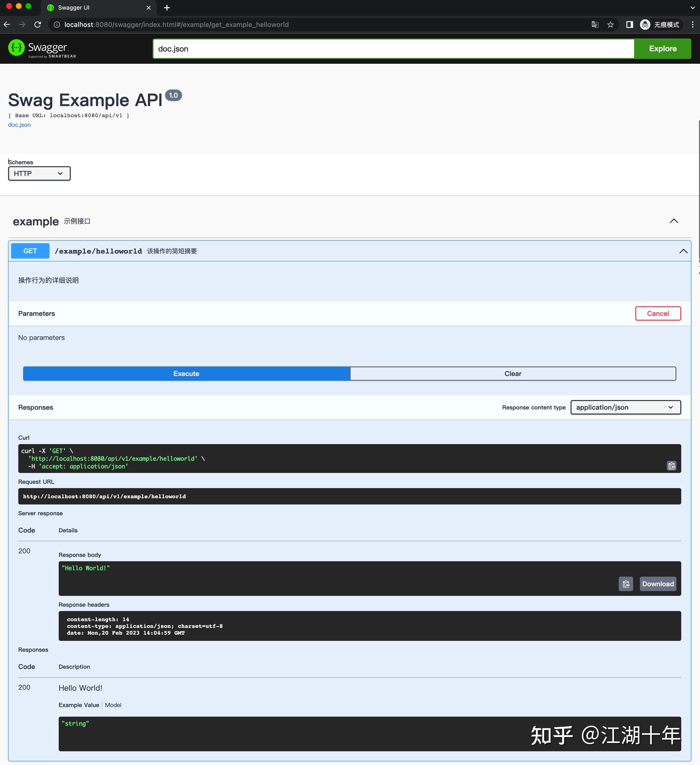Go back using the navigation arrow

tap(7, 24)
